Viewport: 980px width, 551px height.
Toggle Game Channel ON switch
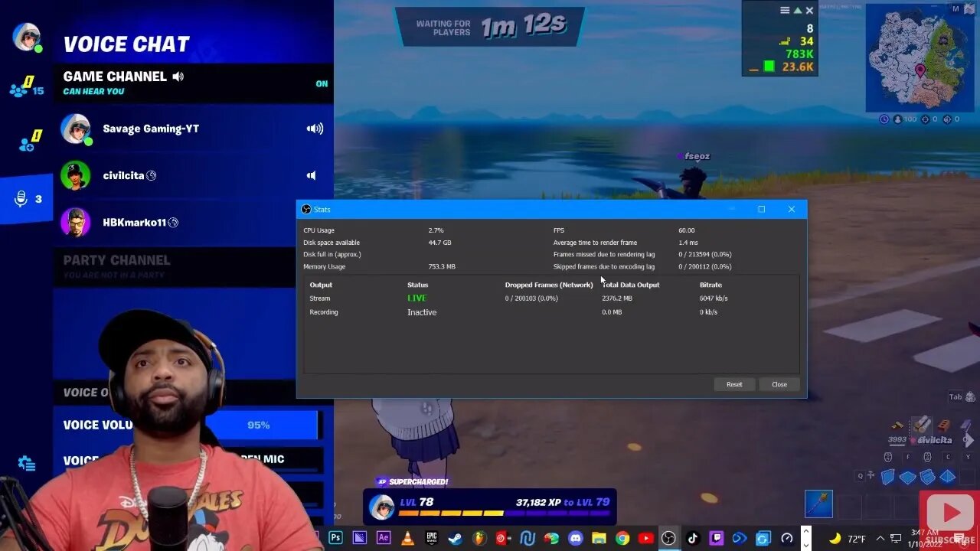[322, 83]
